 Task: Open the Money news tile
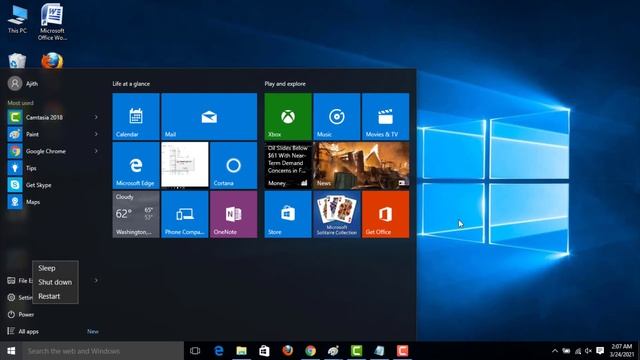click(x=288, y=165)
